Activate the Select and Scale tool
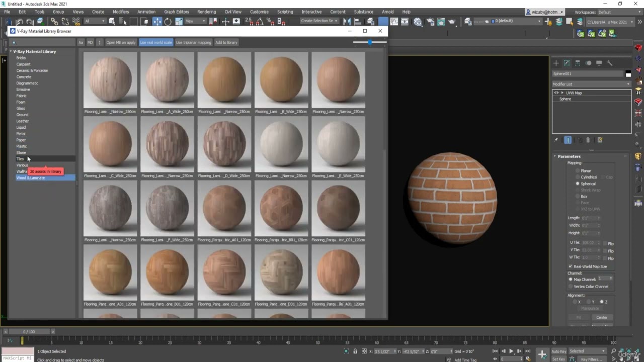The image size is (644, 362). (x=179, y=22)
